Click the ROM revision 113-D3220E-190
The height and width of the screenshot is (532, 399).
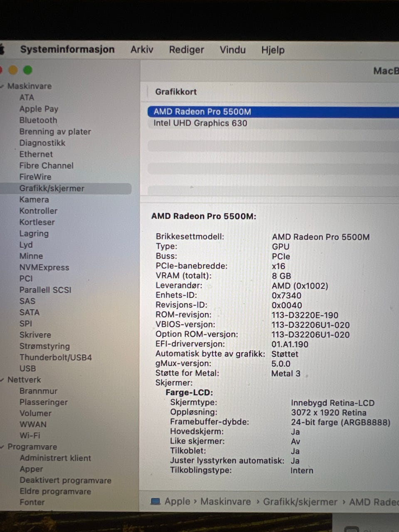click(305, 315)
